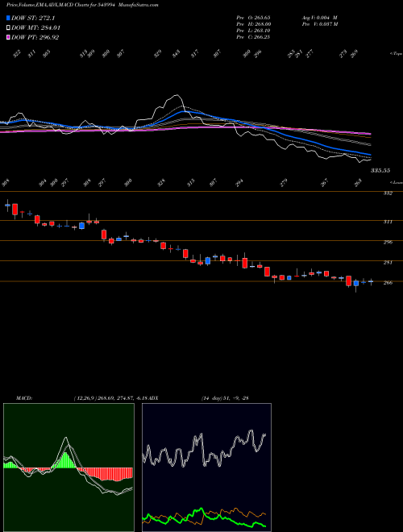Select the 'DOW PT: 296.92' label

click(35, 37)
